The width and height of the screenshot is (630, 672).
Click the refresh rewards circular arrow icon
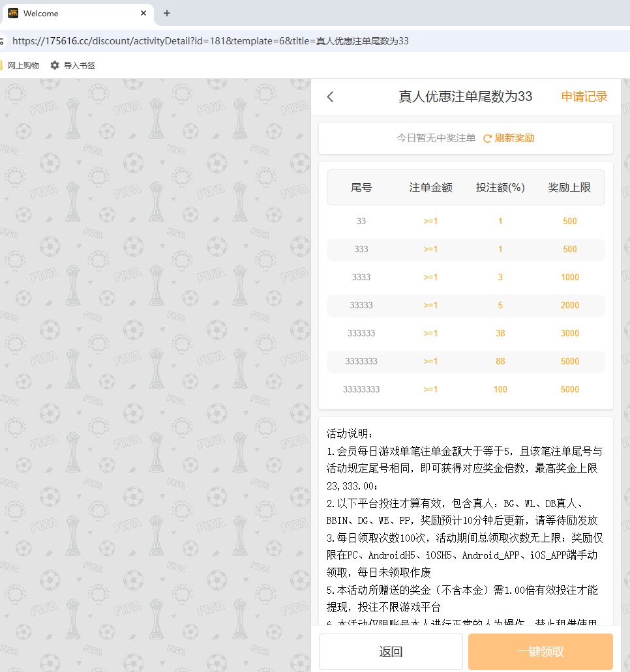tap(487, 139)
